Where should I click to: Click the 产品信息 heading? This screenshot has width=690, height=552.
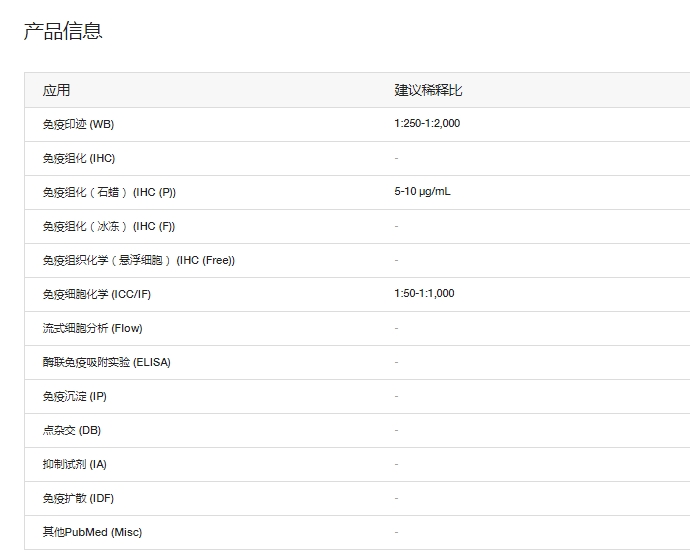coord(63,31)
